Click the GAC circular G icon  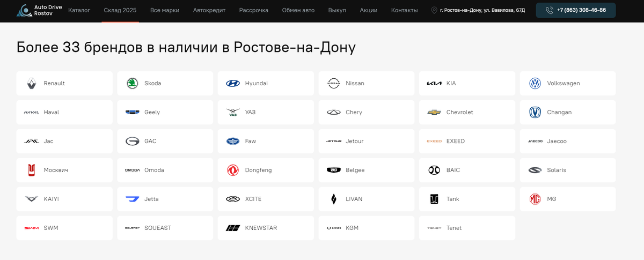132,142
